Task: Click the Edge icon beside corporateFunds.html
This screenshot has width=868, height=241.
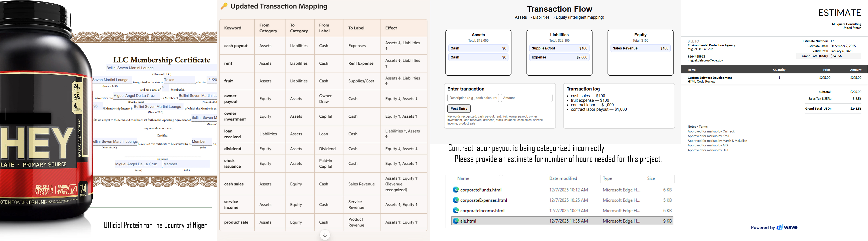Action: click(456, 190)
